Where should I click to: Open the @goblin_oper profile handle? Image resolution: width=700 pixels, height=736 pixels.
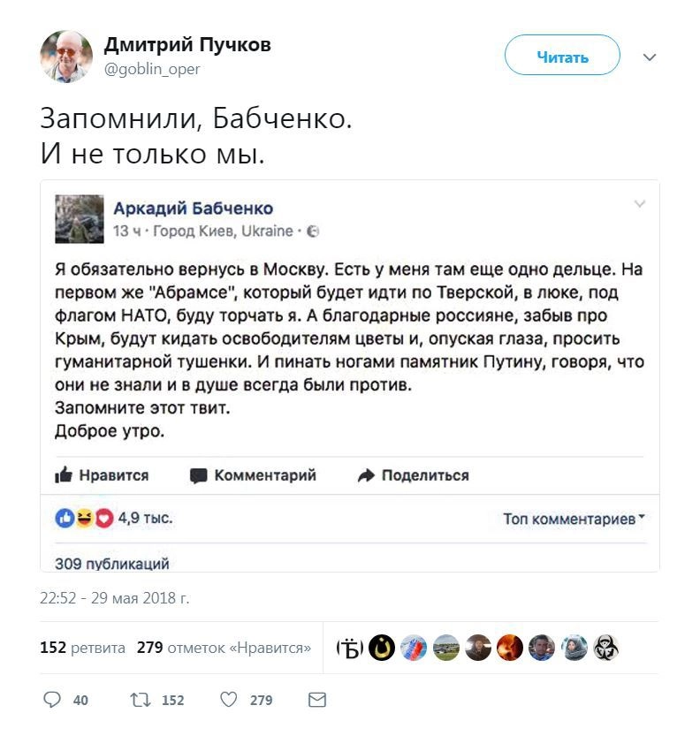tap(152, 69)
